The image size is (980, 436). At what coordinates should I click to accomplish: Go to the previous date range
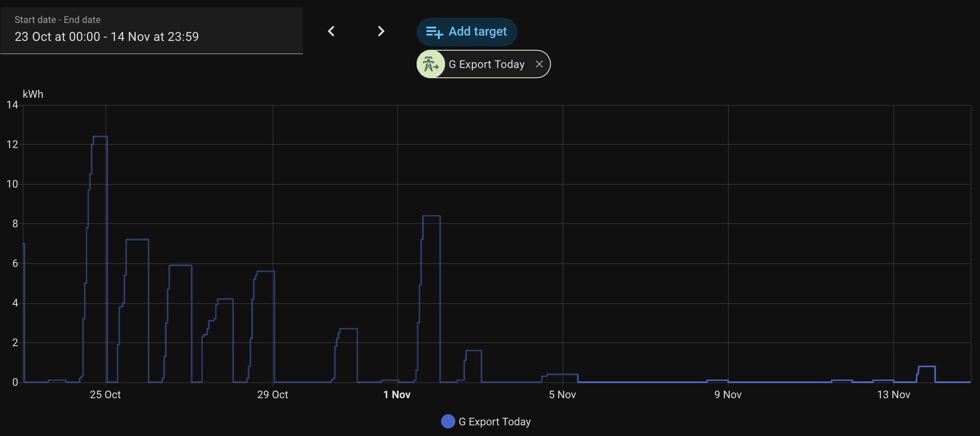click(331, 31)
